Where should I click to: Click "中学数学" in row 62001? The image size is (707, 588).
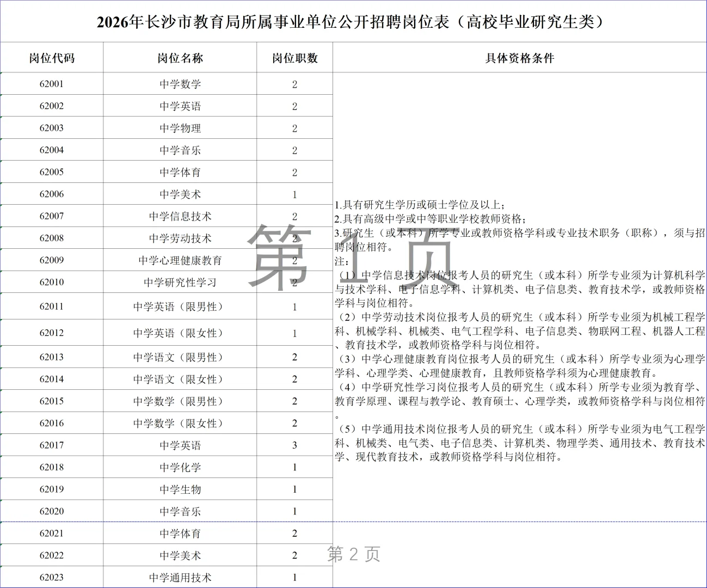[x=180, y=84]
